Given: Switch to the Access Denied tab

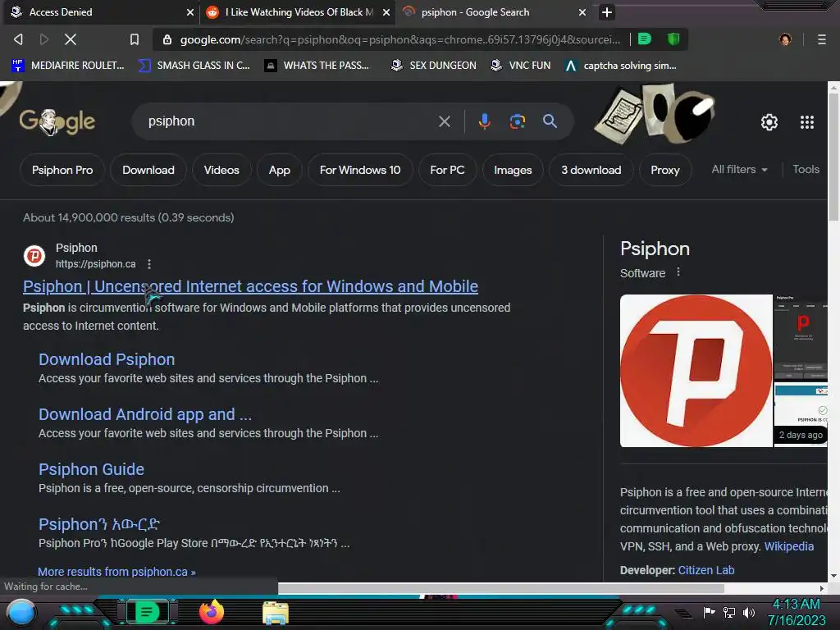Looking at the screenshot, I should click(x=98, y=11).
